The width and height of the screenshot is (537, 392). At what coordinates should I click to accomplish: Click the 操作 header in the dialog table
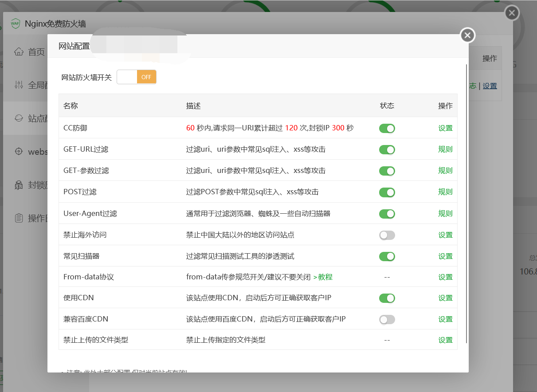(446, 106)
